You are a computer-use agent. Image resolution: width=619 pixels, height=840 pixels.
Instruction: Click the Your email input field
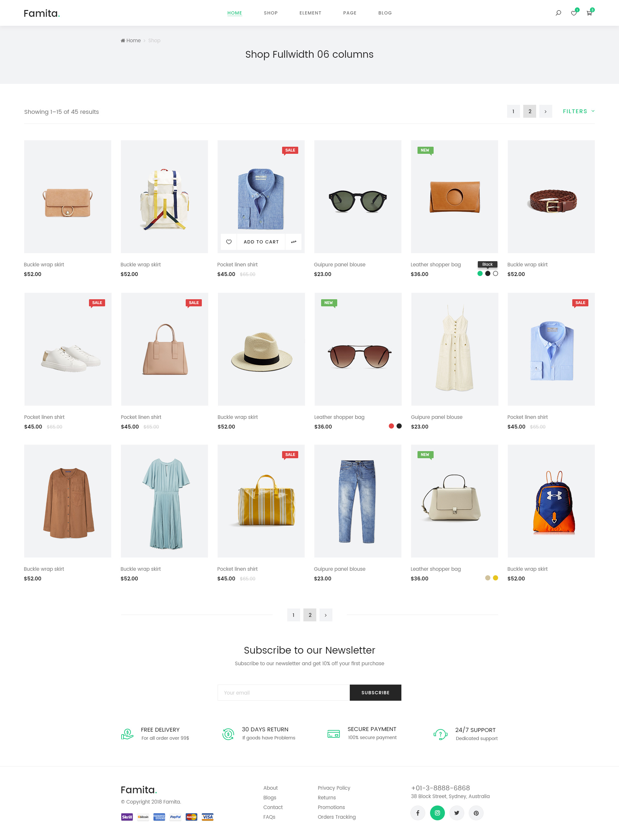pyautogui.click(x=284, y=692)
